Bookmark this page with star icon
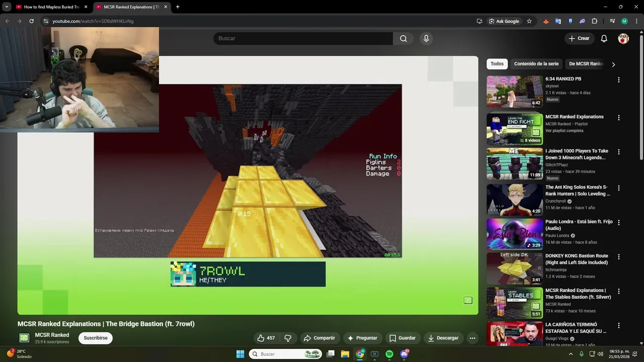Viewport: 644px width, 362px height. pyautogui.click(x=529, y=21)
